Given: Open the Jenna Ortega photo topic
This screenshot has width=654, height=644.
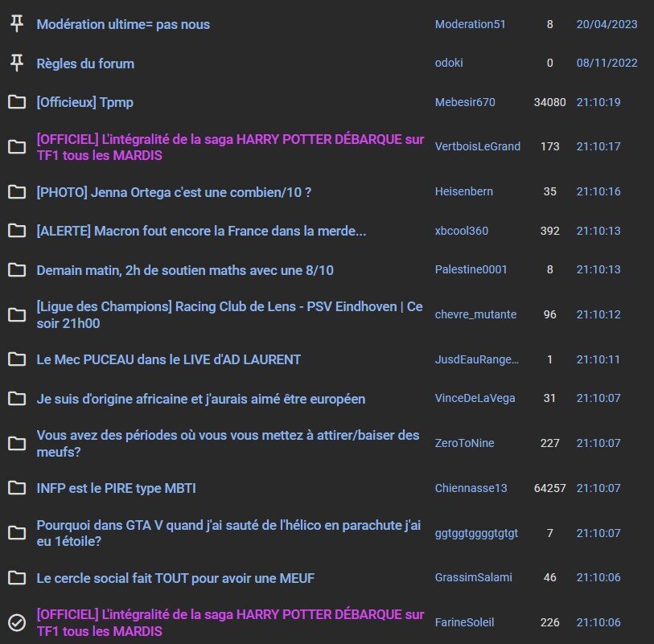Looking at the screenshot, I should point(174,192).
